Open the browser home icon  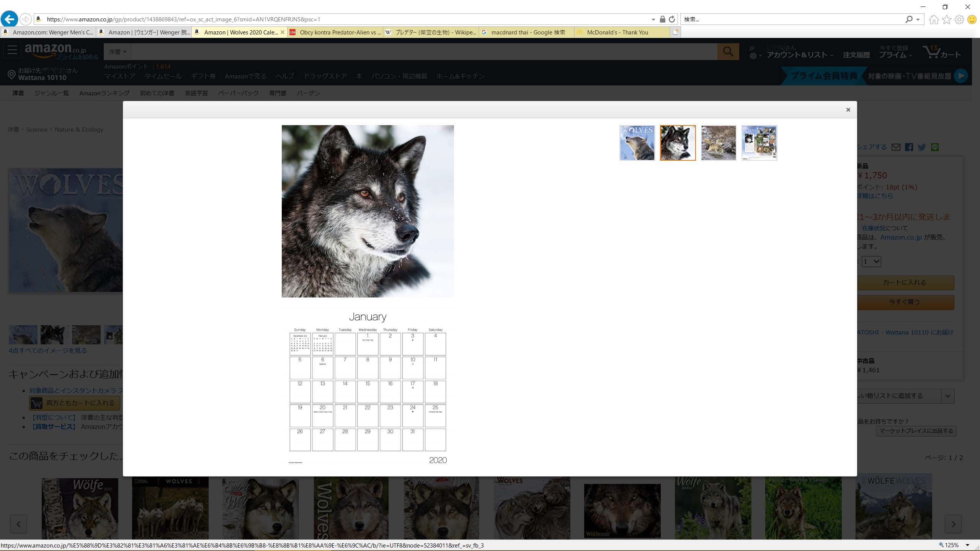pyautogui.click(x=934, y=19)
